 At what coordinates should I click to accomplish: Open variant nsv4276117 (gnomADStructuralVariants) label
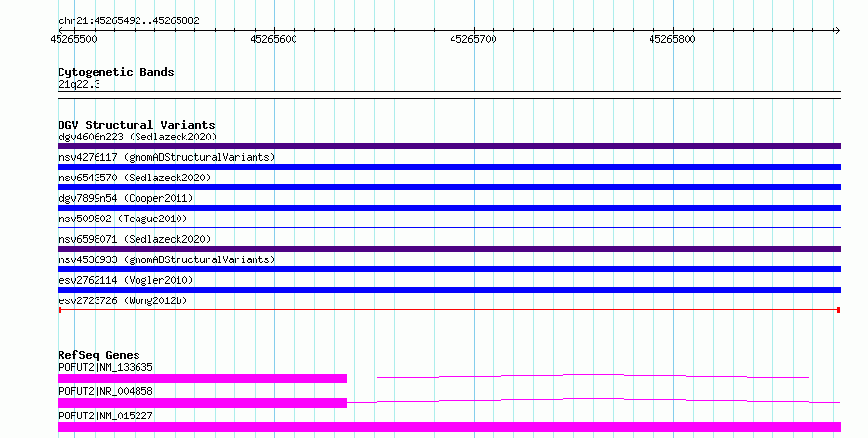(x=167, y=157)
